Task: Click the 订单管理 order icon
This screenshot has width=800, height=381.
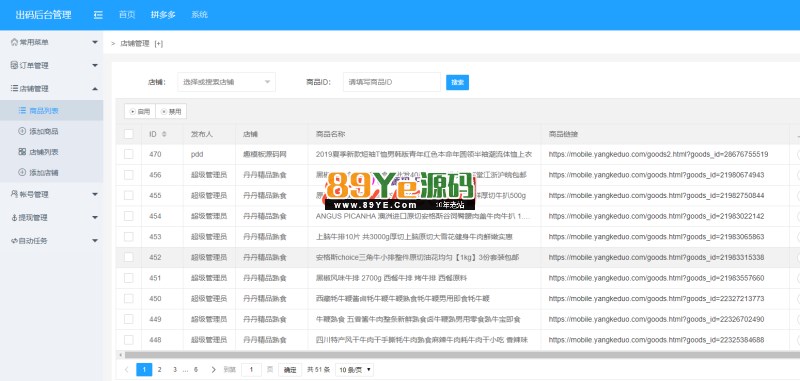Action: [x=14, y=65]
